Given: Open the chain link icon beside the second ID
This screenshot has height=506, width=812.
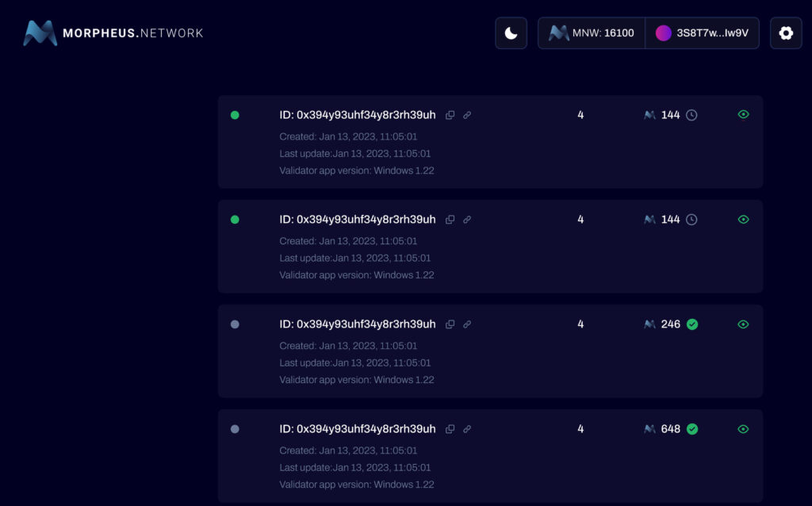Looking at the screenshot, I should tap(466, 220).
